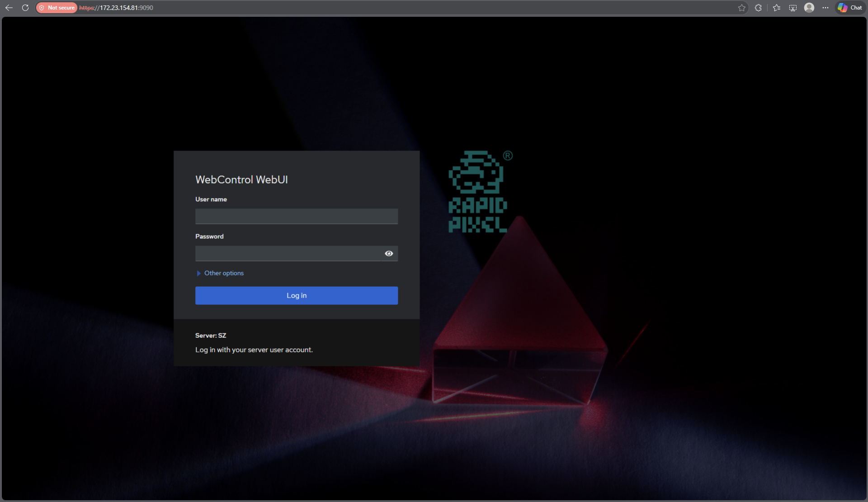This screenshot has height=502, width=868.
Task: Add current page to favorites star
Action: [741, 7]
